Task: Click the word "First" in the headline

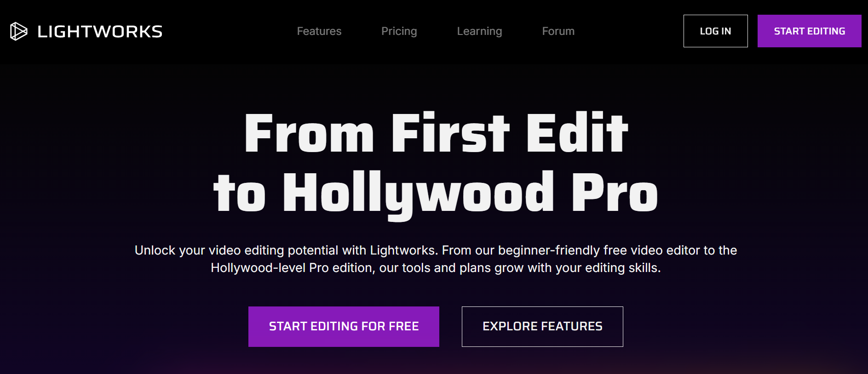Action: [450, 133]
